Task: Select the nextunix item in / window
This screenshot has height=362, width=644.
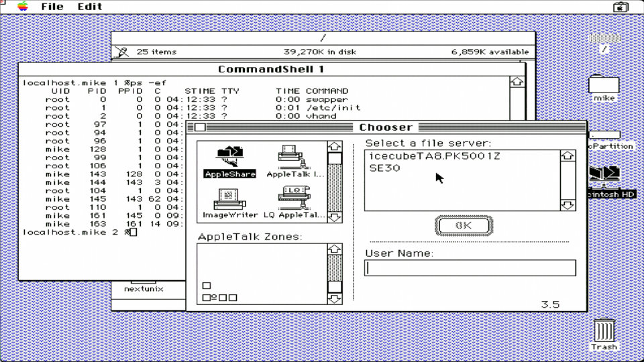Action: tap(144, 288)
